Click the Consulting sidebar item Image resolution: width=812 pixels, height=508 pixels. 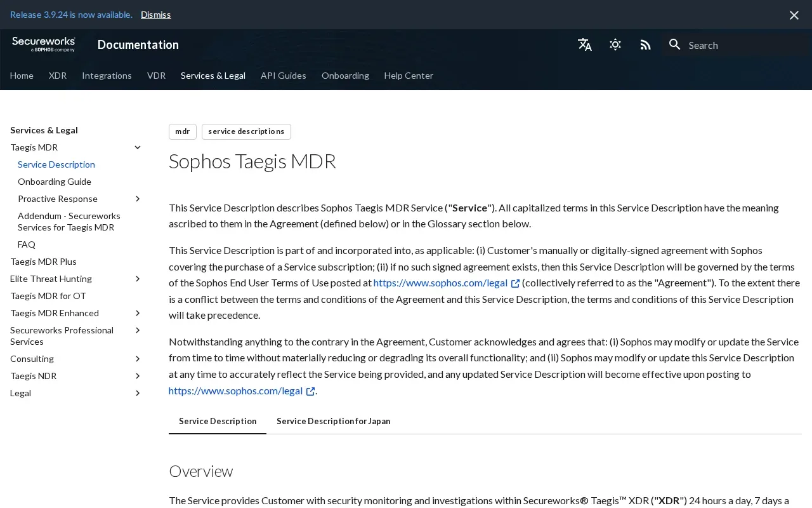(x=32, y=359)
